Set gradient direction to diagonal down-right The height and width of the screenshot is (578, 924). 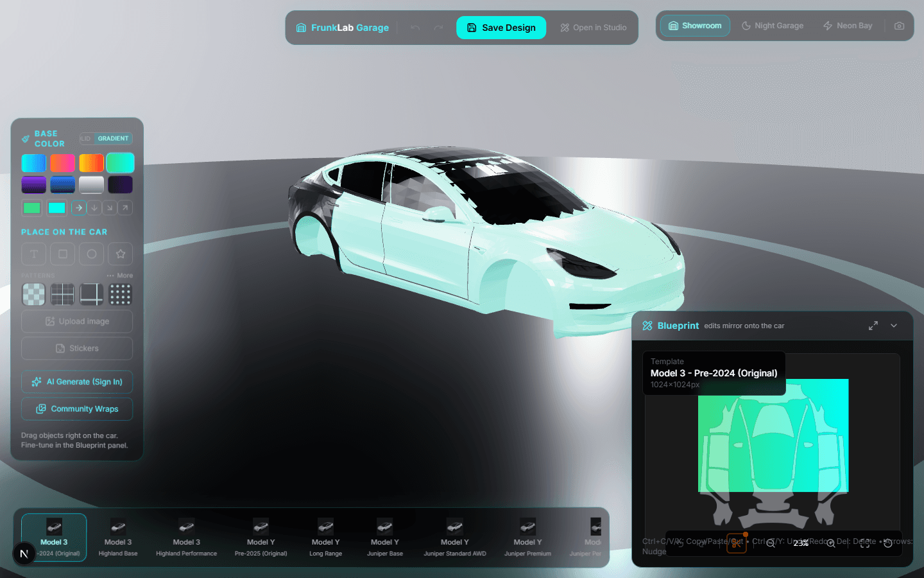click(x=110, y=207)
